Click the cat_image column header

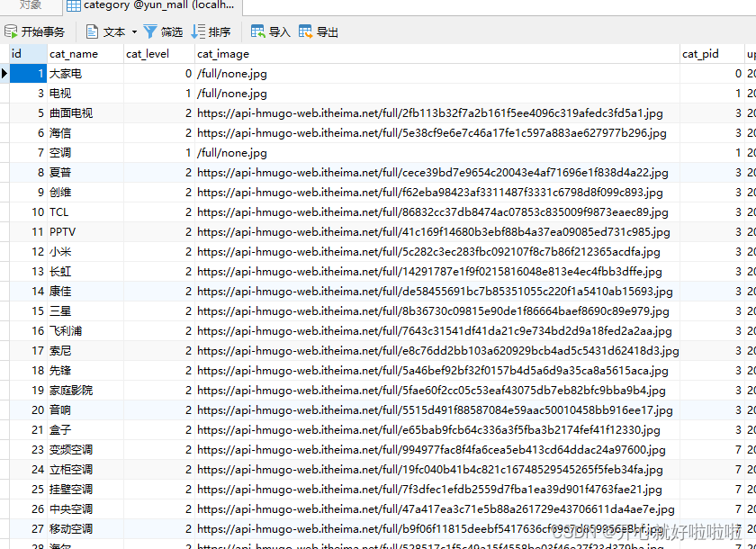(437, 53)
